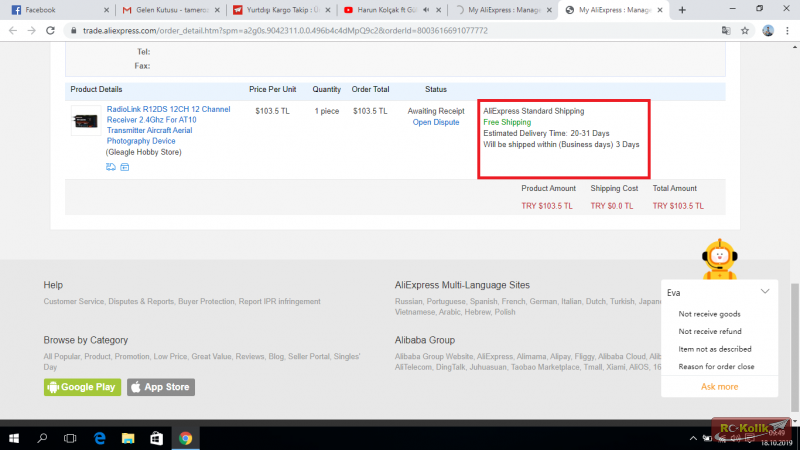Click the page vertical scrollbar thumb
The height and width of the screenshot is (450, 800).
[x=794, y=347]
